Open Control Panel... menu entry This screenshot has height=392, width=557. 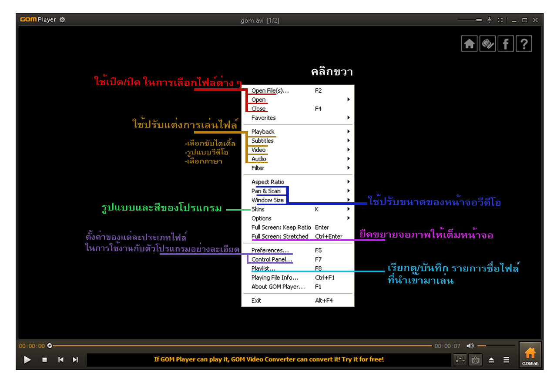click(x=298, y=259)
